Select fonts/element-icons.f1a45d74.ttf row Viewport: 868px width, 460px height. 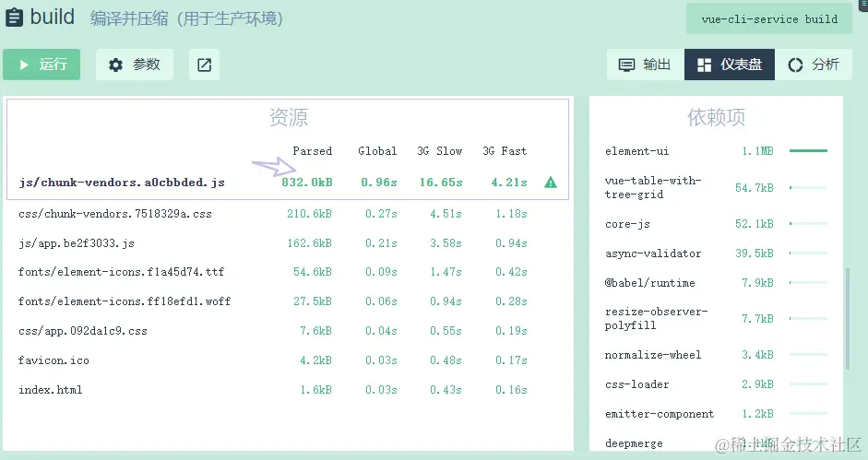click(288, 272)
